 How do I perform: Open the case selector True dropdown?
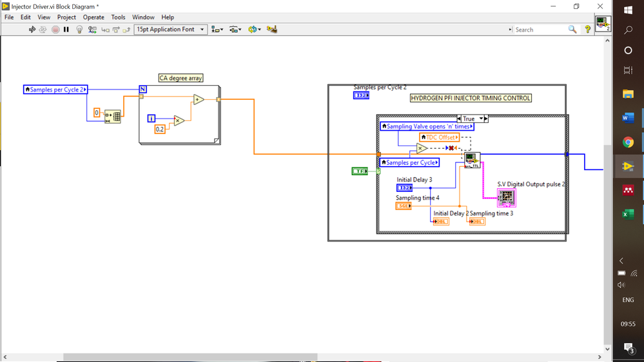point(473,119)
